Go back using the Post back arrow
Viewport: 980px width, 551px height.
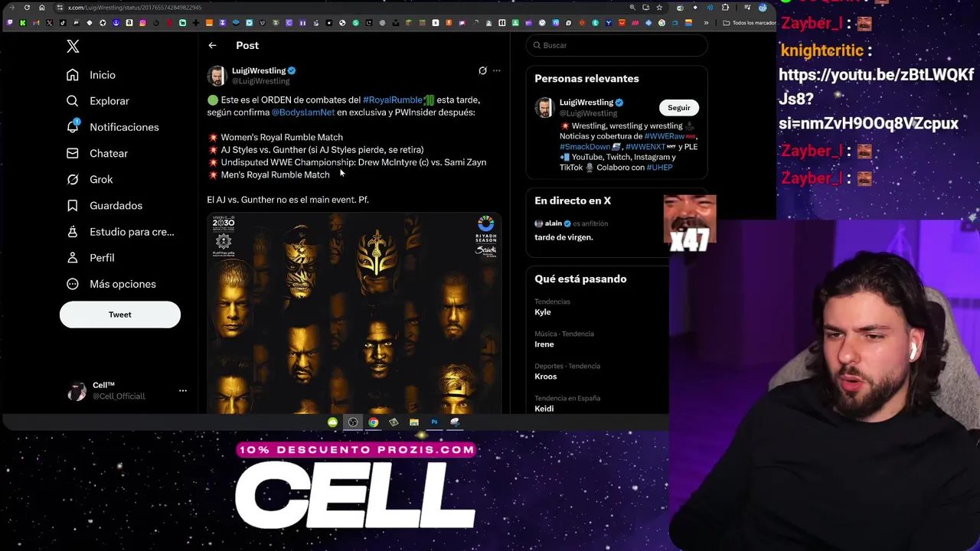tap(212, 46)
